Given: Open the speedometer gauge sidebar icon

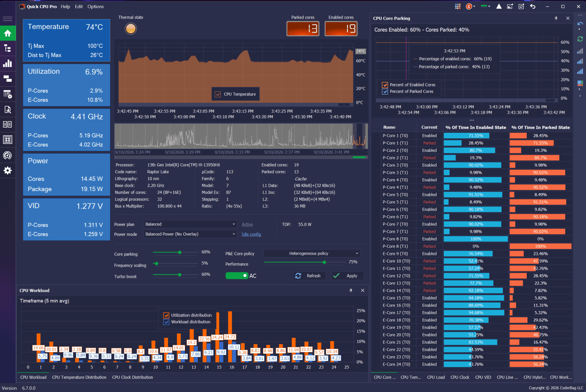Looking at the screenshot, I should pyautogui.click(x=8, y=155).
